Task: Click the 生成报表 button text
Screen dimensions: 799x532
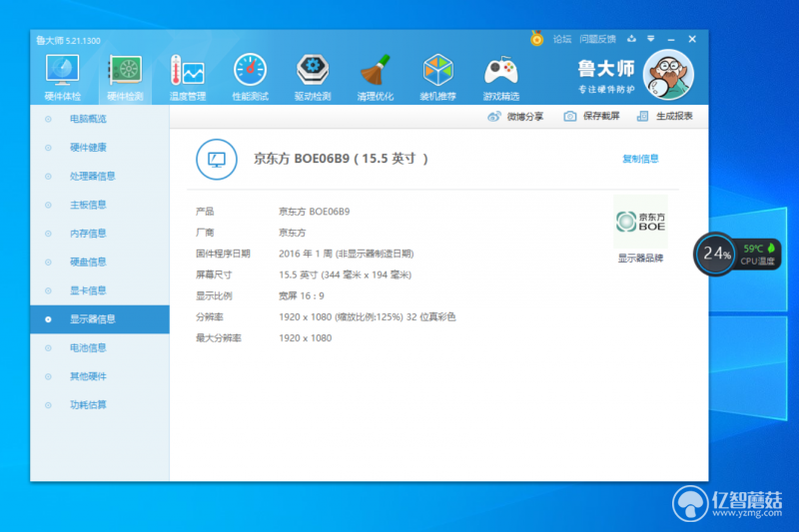Action: click(674, 116)
